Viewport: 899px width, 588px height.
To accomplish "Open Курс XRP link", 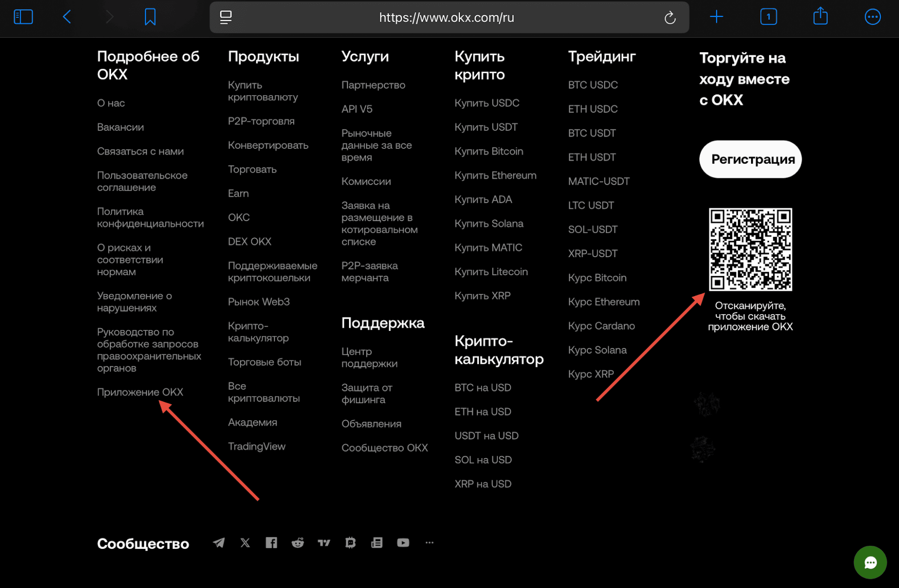I will point(590,374).
